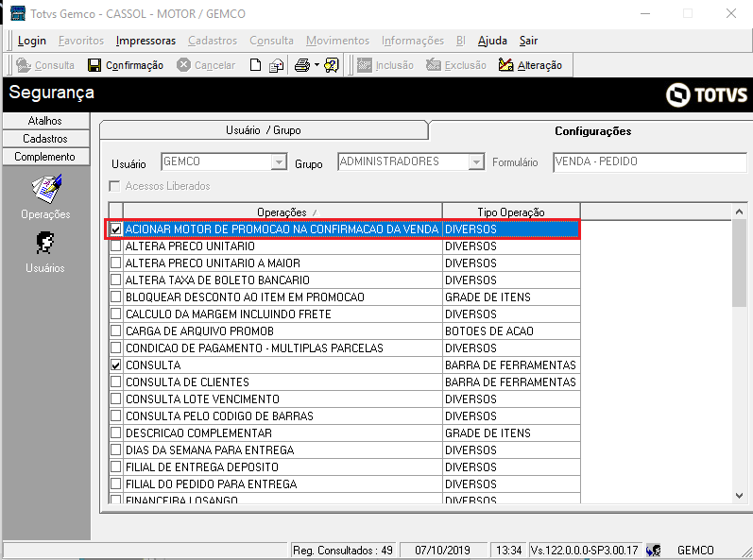Image resolution: width=753 pixels, height=560 pixels.
Task: Check CONSULTA DE CLIENTES checkbox
Action: click(115, 382)
